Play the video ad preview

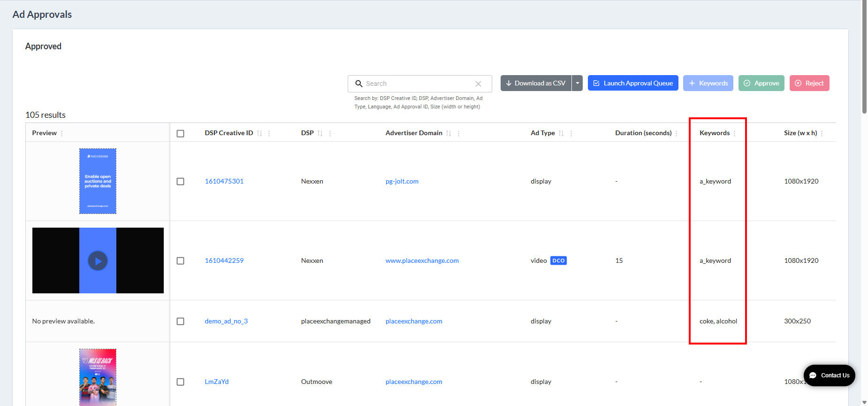click(x=98, y=260)
